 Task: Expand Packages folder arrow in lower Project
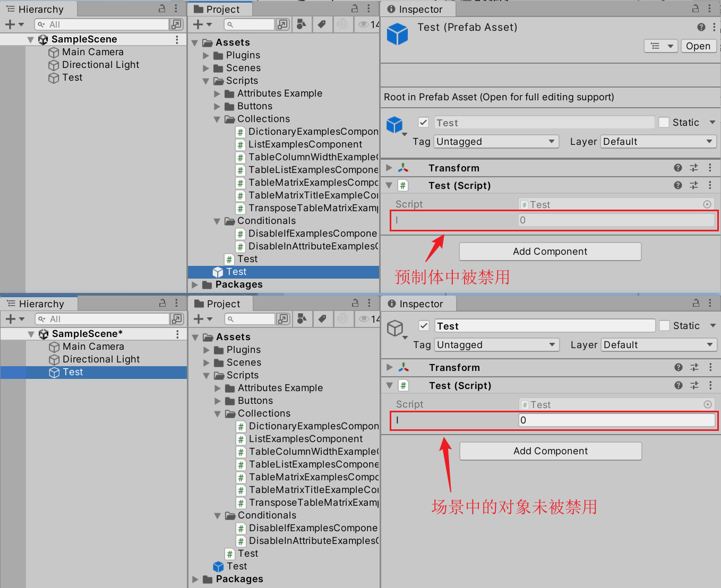(195, 580)
